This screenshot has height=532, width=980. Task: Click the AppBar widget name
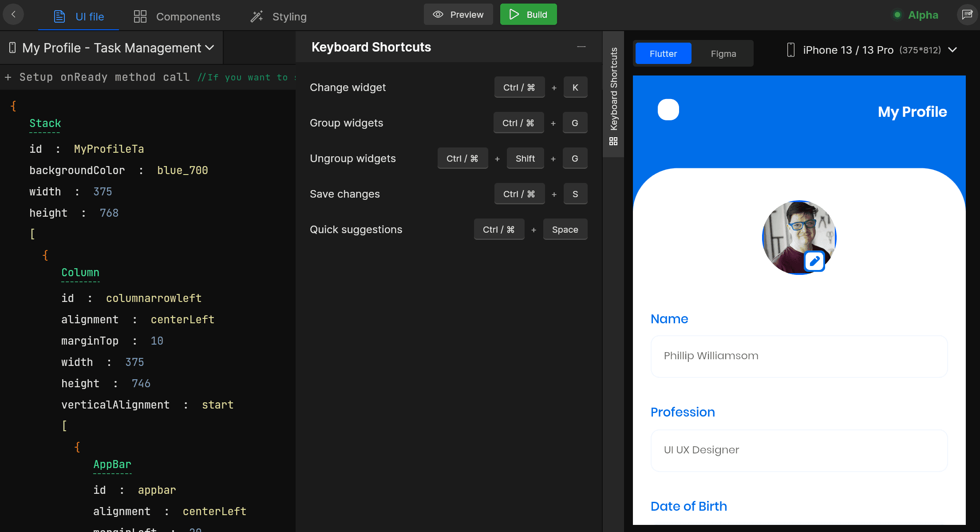pos(112,464)
